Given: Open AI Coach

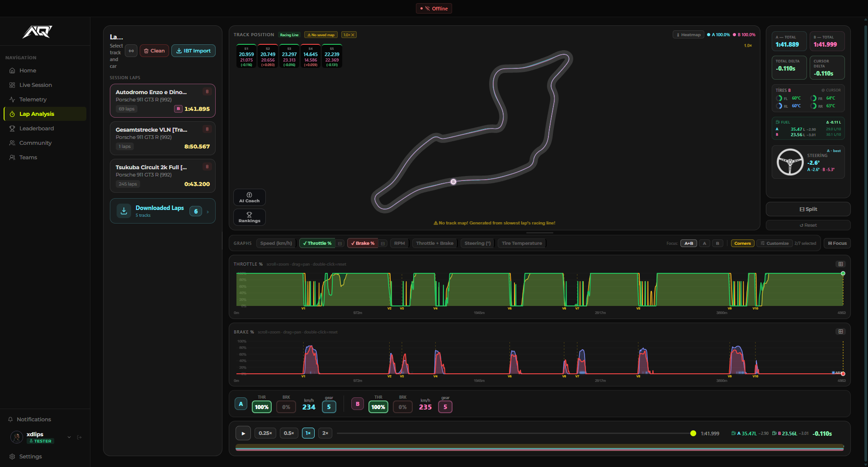Looking at the screenshot, I should [x=250, y=197].
